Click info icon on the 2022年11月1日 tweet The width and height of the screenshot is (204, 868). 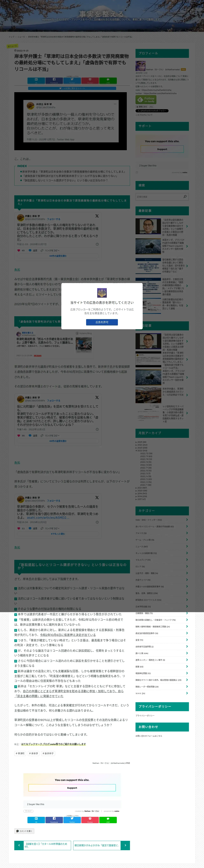97,429
